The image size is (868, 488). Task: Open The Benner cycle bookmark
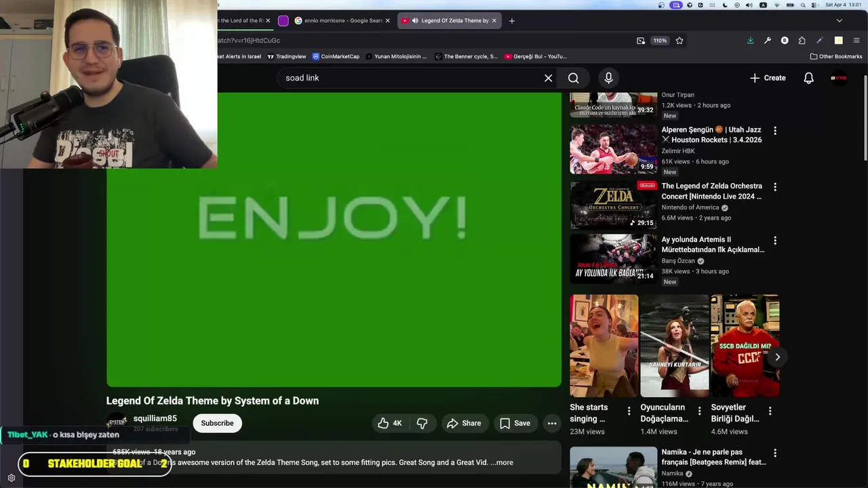[x=467, y=56]
